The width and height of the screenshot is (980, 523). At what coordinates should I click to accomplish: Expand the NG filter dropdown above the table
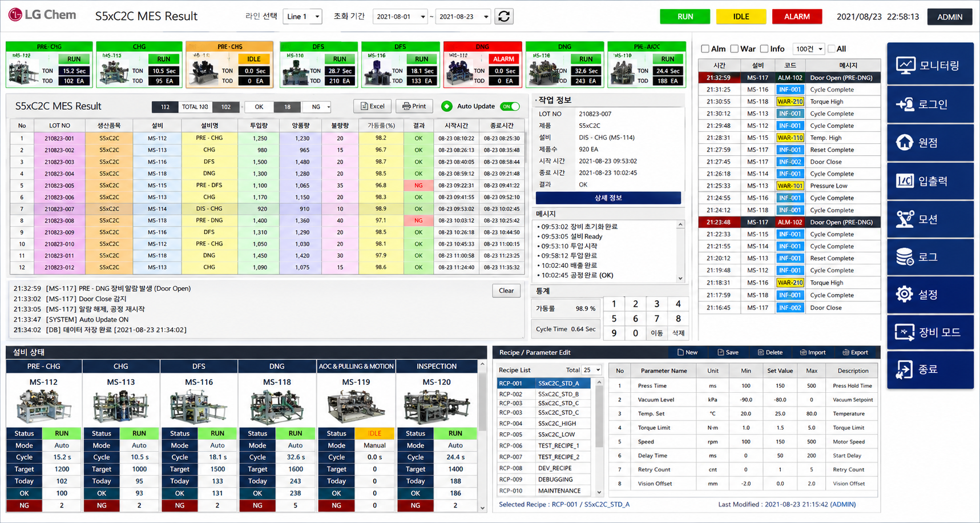point(317,107)
